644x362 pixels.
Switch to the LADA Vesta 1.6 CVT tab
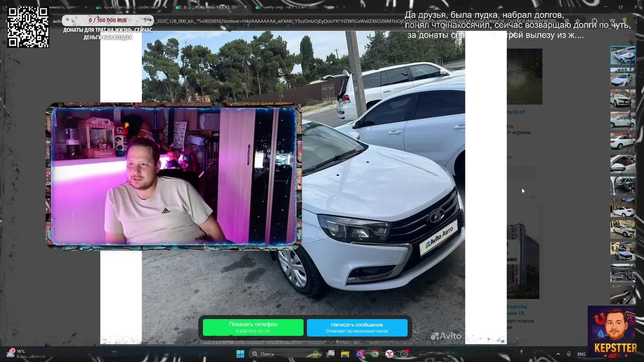pyautogui.click(x=211, y=8)
